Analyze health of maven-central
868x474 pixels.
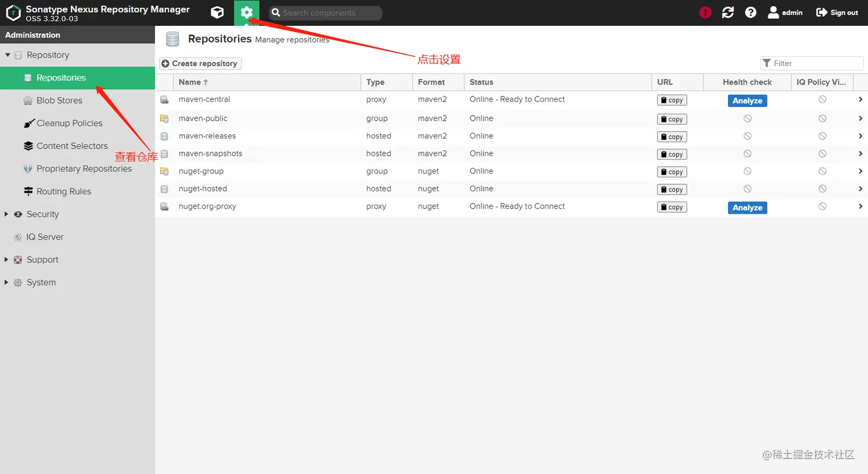747,101
